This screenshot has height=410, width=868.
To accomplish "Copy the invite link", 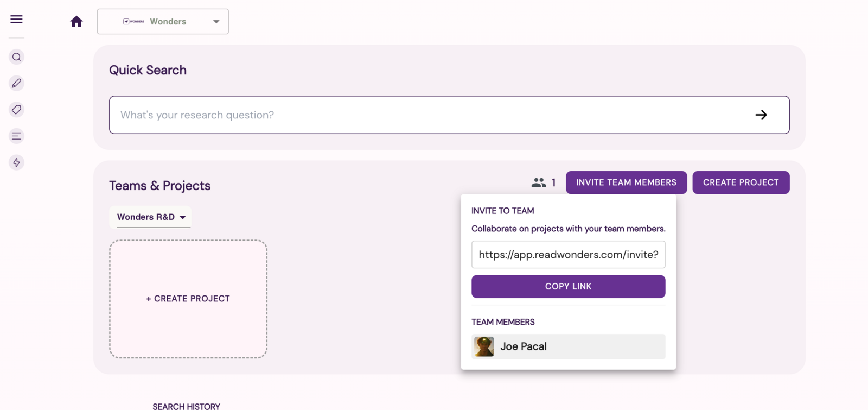I will [568, 286].
